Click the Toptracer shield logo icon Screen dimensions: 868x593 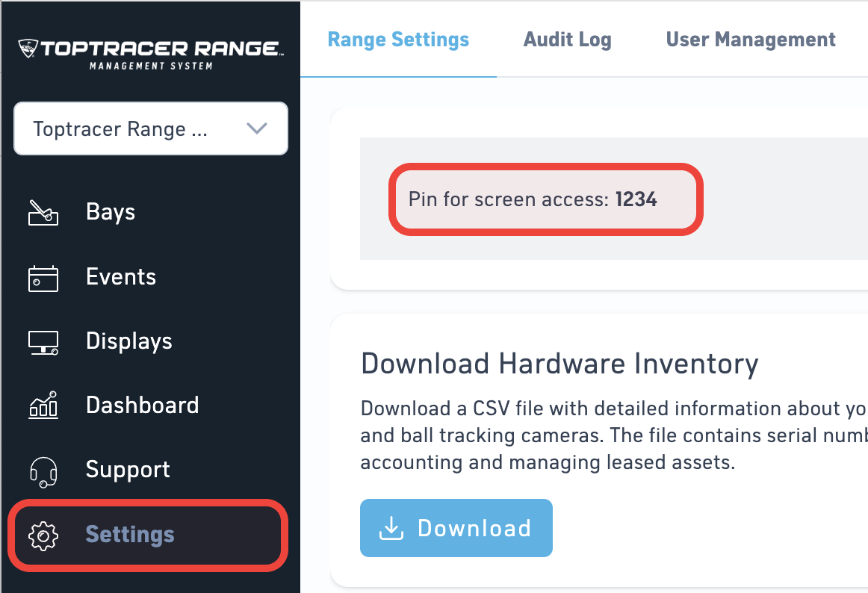pyautogui.click(x=28, y=48)
